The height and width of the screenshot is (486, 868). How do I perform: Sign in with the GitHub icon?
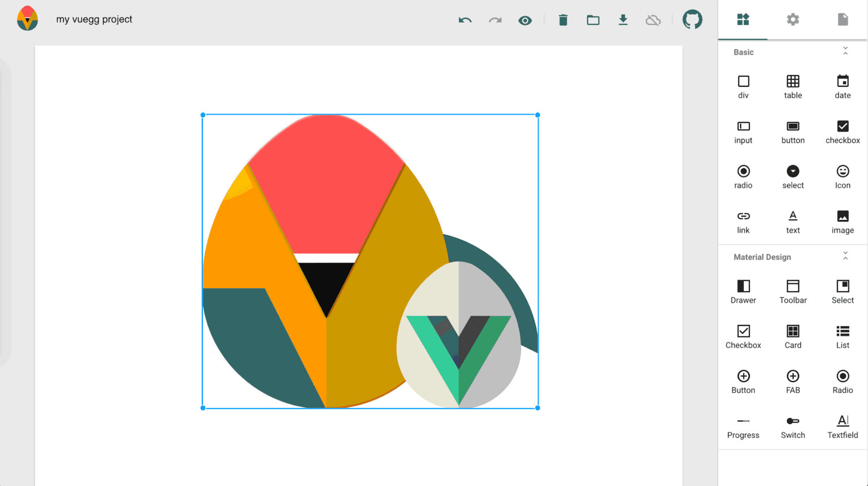[692, 19]
